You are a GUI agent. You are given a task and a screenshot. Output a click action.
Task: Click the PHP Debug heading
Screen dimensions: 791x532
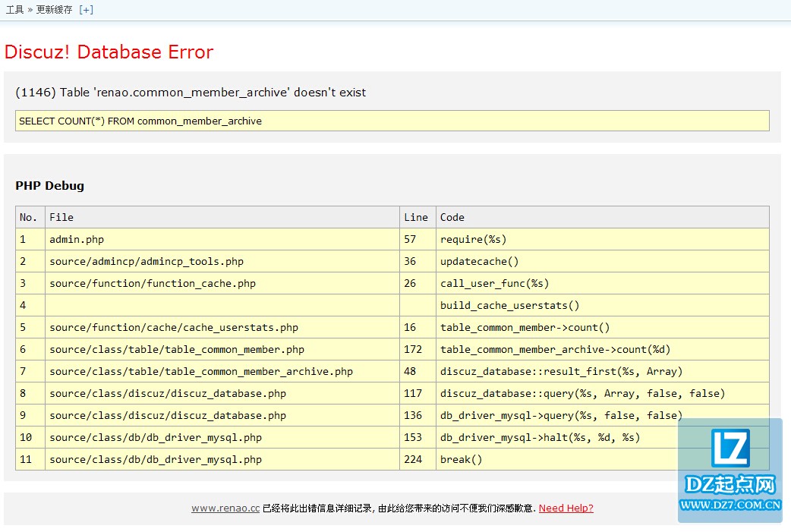point(50,186)
